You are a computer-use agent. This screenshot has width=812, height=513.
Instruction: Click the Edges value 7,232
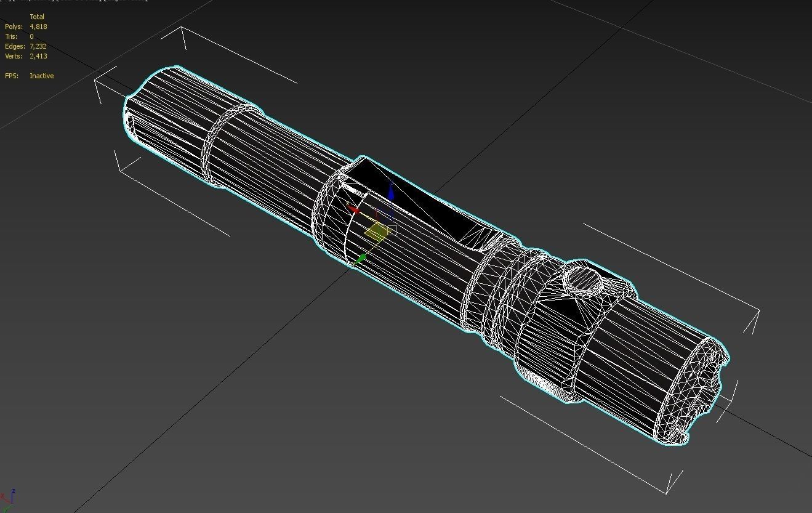(x=38, y=46)
